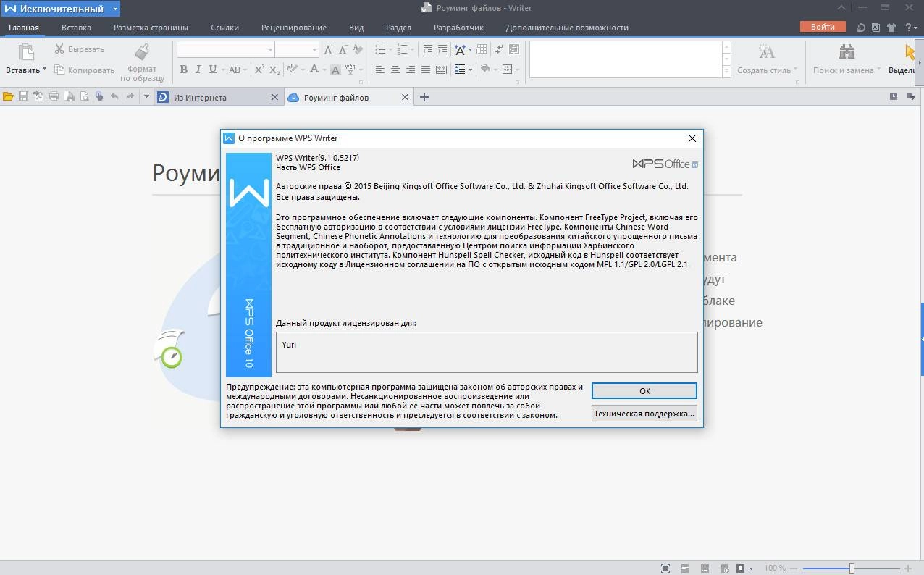
Task: Click the zoom out minus button
Action: [x=794, y=568]
